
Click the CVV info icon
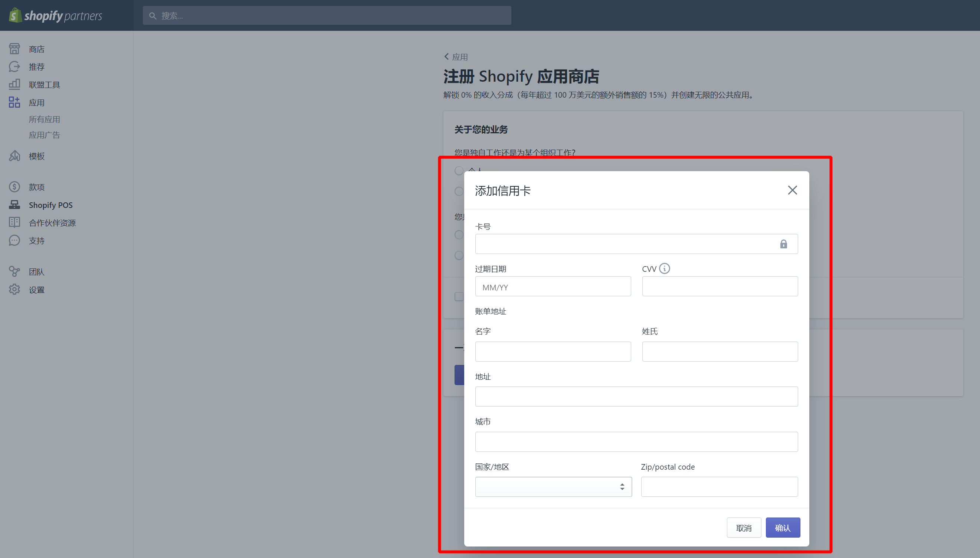[x=665, y=269]
